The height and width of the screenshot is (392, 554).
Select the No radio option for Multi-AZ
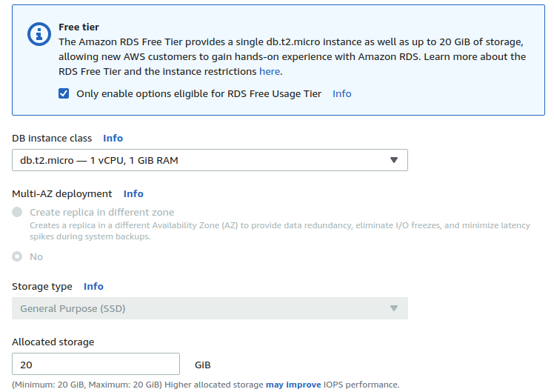point(18,256)
